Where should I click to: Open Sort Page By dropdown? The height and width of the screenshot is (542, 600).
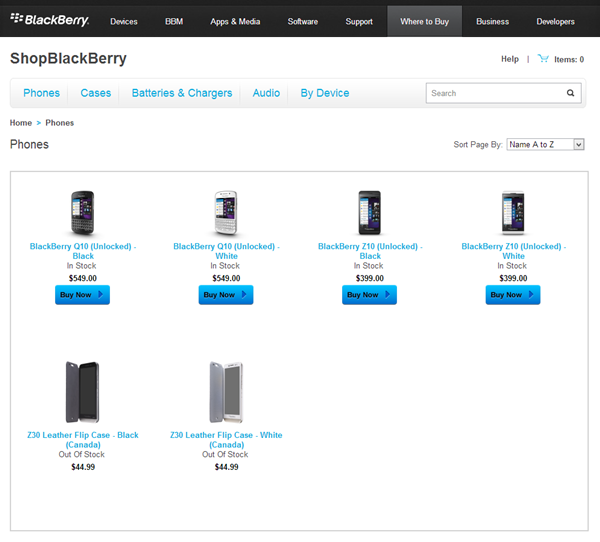[545, 144]
